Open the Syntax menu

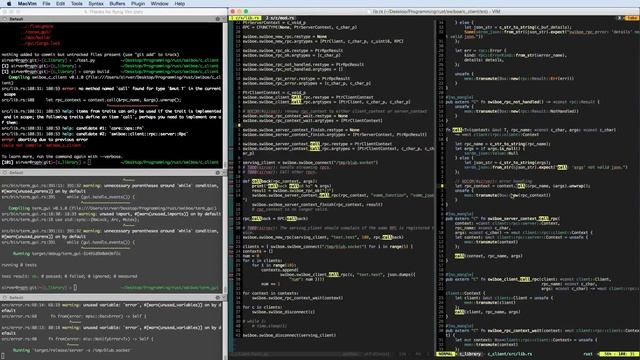coord(96,4)
